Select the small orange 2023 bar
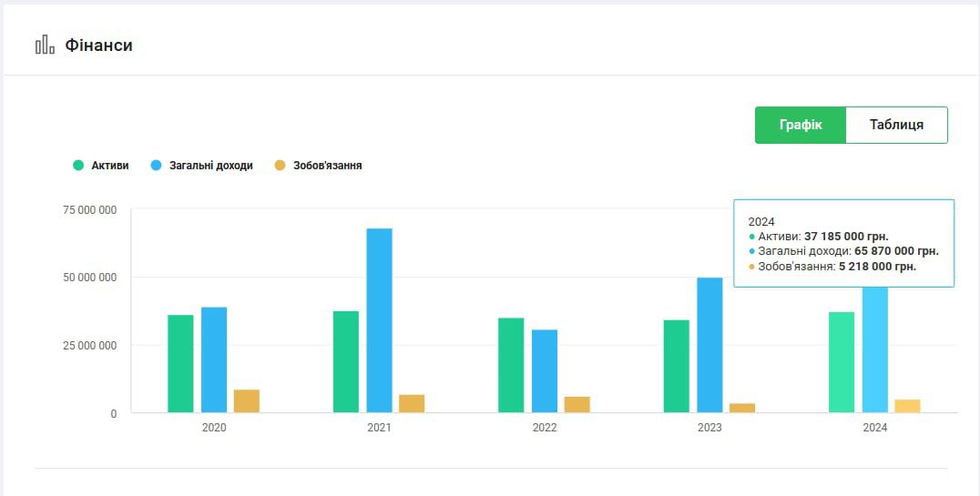Image resolution: width=980 pixels, height=496 pixels. (x=742, y=408)
